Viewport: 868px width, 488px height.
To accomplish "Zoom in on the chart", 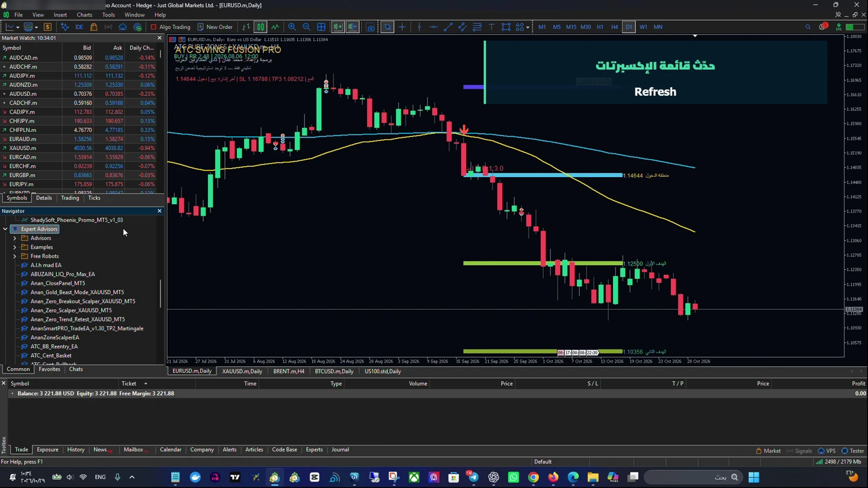I will coord(292,27).
